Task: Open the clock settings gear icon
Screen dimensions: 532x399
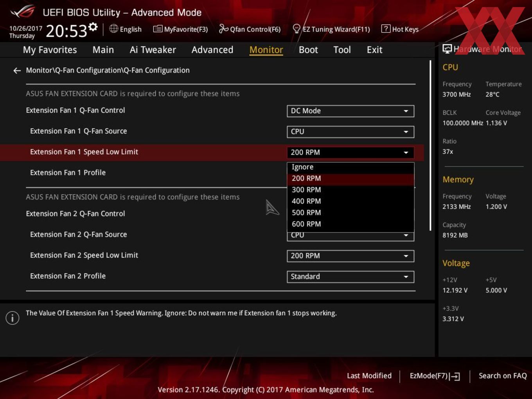Action: 93,27
